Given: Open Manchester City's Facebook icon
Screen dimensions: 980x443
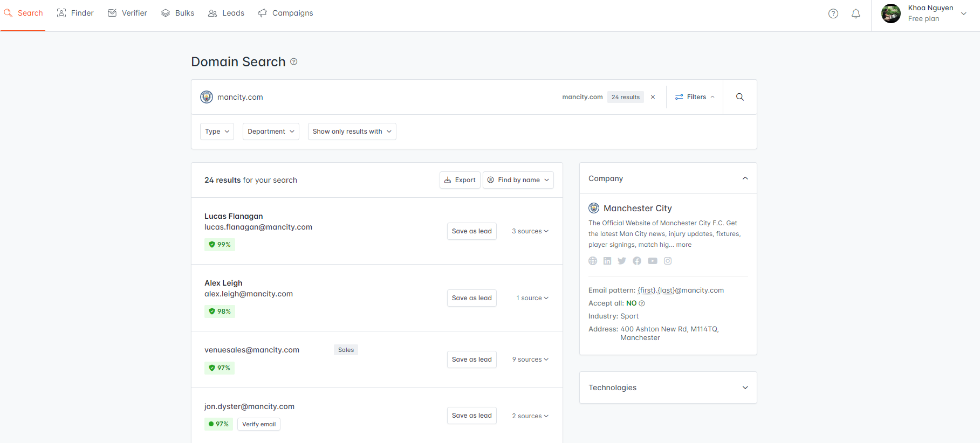Looking at the screenshot, I should (637, 261).
